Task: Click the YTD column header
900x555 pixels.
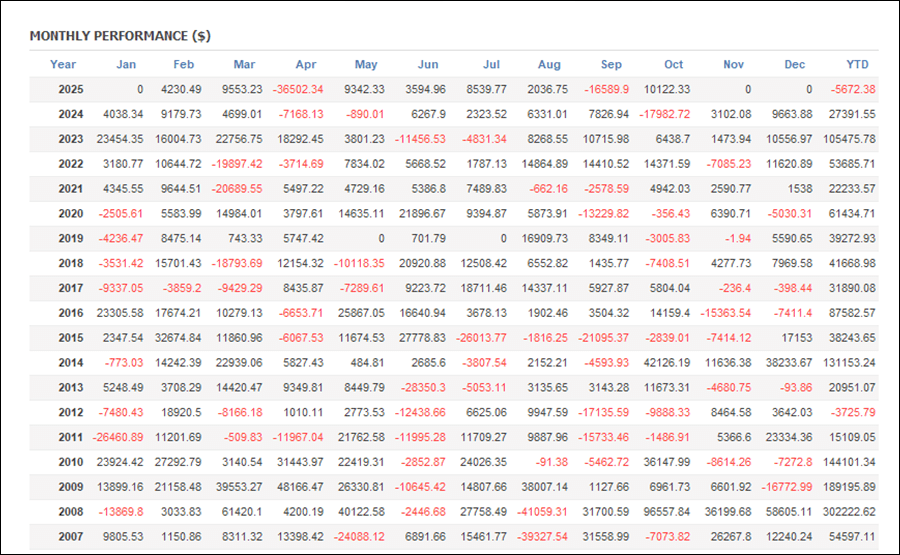Action: coord(856,65)
